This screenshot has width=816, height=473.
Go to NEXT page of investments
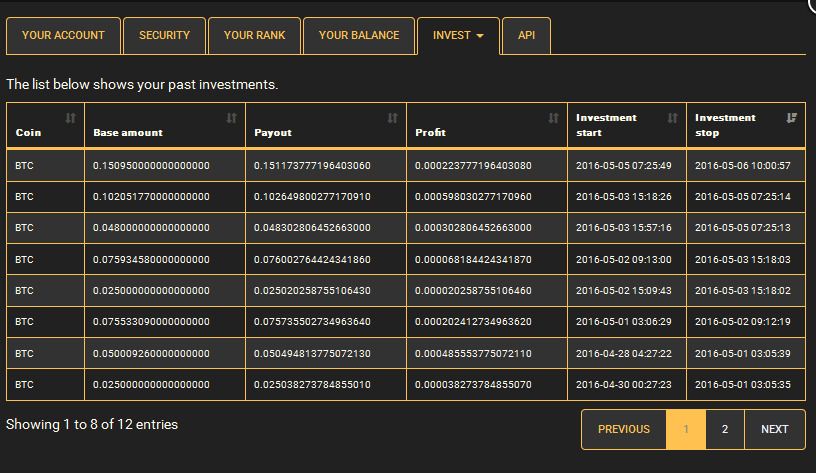click(774, 429)
